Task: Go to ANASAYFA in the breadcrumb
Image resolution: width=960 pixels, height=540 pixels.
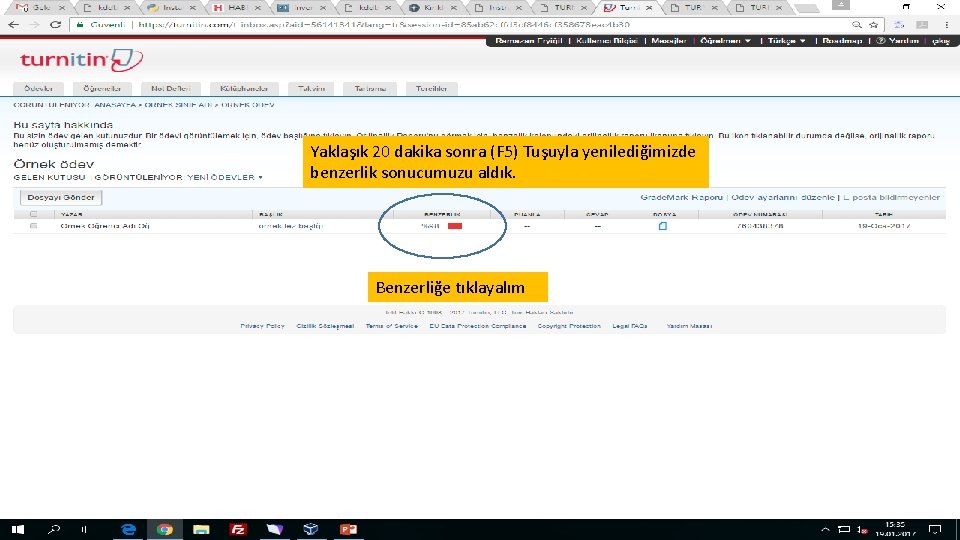Action: click(114, 105)
